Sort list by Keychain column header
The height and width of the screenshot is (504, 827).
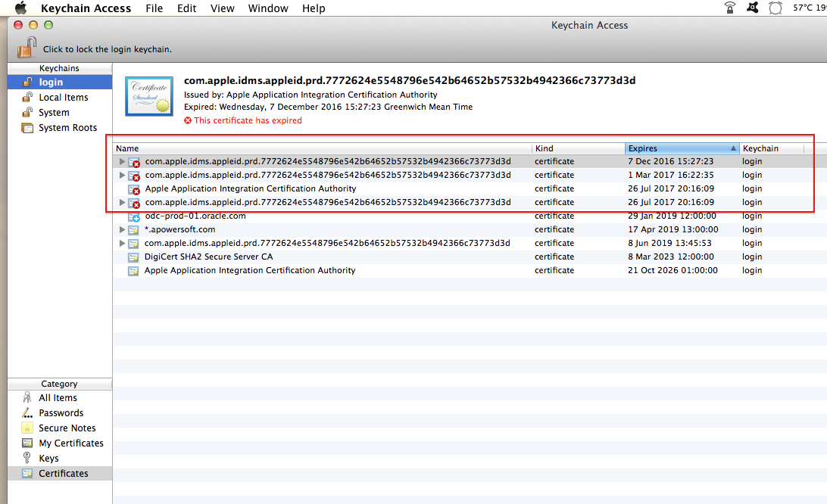pos(771,148)
